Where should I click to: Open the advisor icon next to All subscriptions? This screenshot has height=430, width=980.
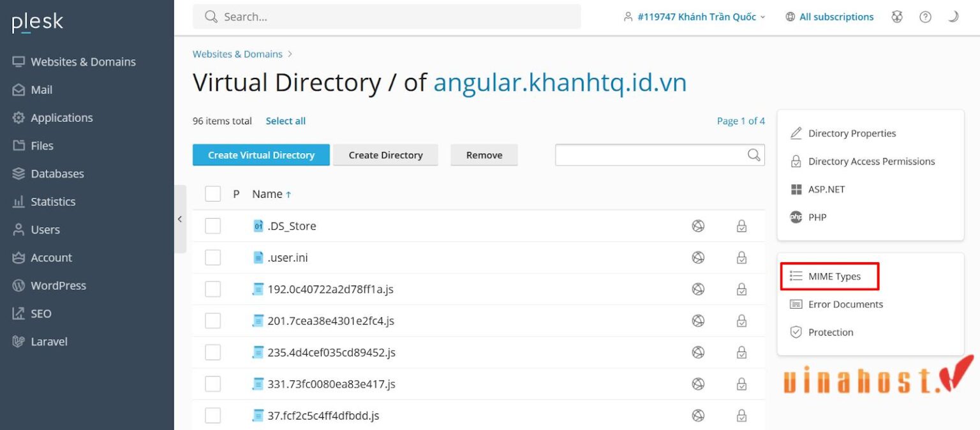(897, 17)
